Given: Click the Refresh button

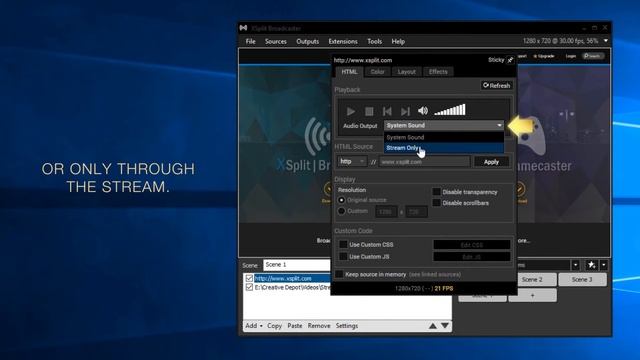Looking at the screenshot, I should [x=496, y=85].
